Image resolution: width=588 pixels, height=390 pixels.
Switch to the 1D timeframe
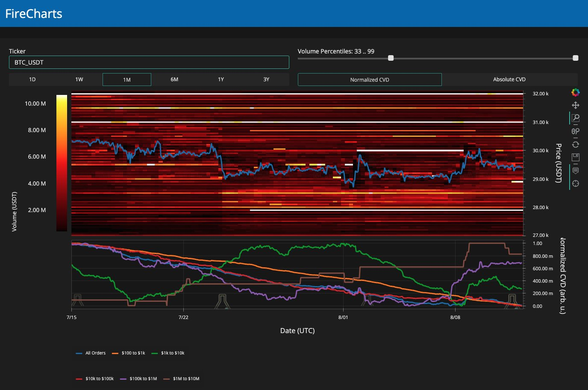pyautogui.click(x=32, y=80)
